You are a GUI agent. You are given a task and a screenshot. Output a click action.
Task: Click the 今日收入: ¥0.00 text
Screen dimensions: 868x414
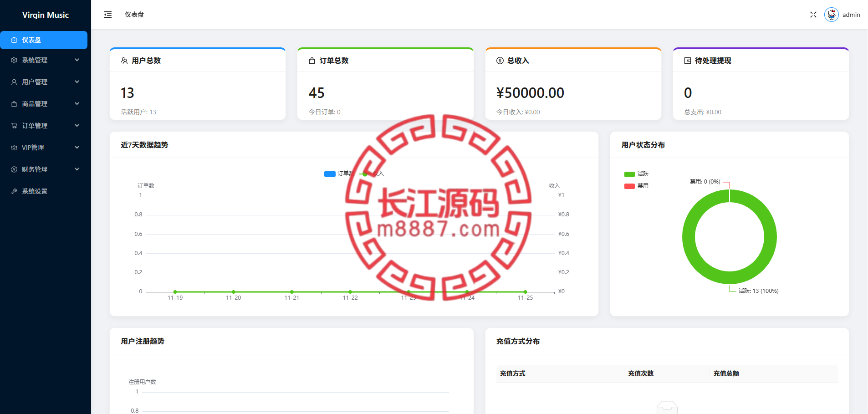[x=518, y=112]
